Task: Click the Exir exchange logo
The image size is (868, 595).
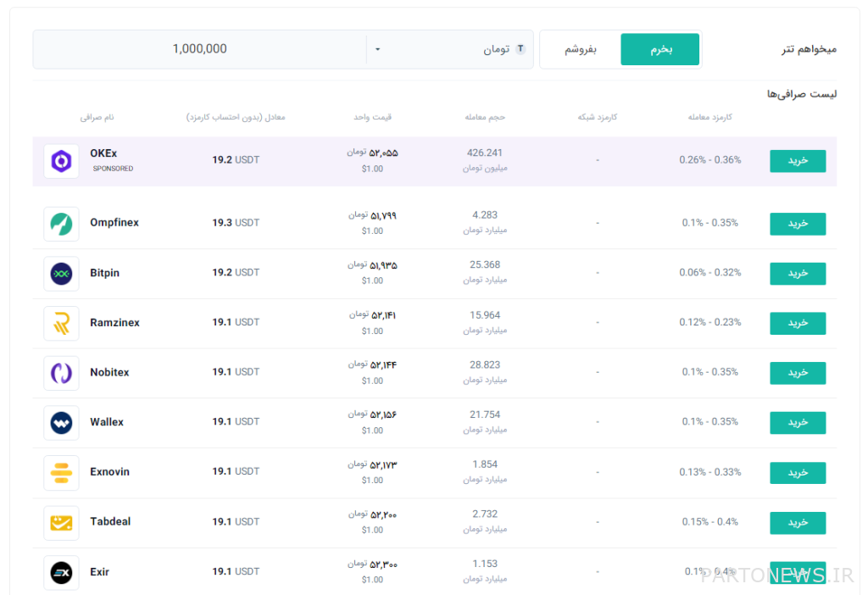Action: 61,572
